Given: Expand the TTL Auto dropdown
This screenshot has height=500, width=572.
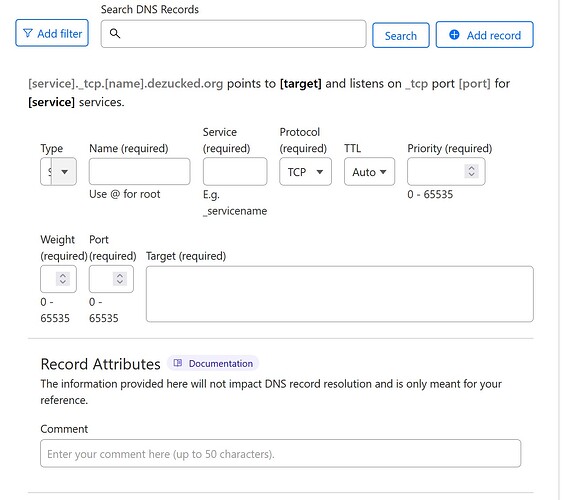Looking at the screenshot, I should pyautogui.click(x=369, y=171).
